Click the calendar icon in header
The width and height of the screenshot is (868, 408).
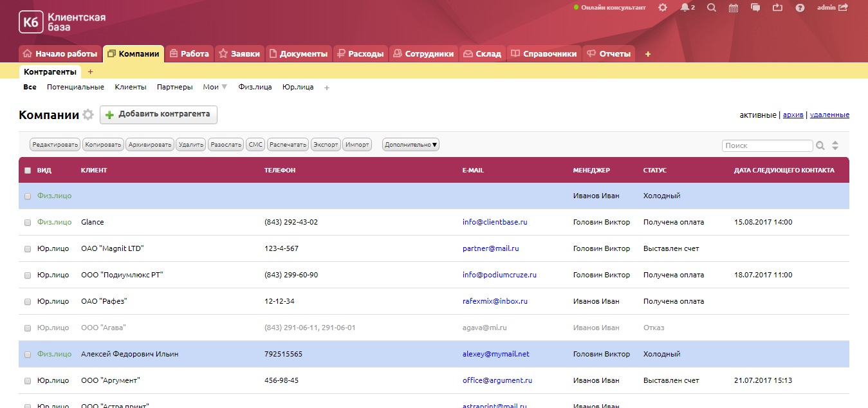(x=734, y=8)
